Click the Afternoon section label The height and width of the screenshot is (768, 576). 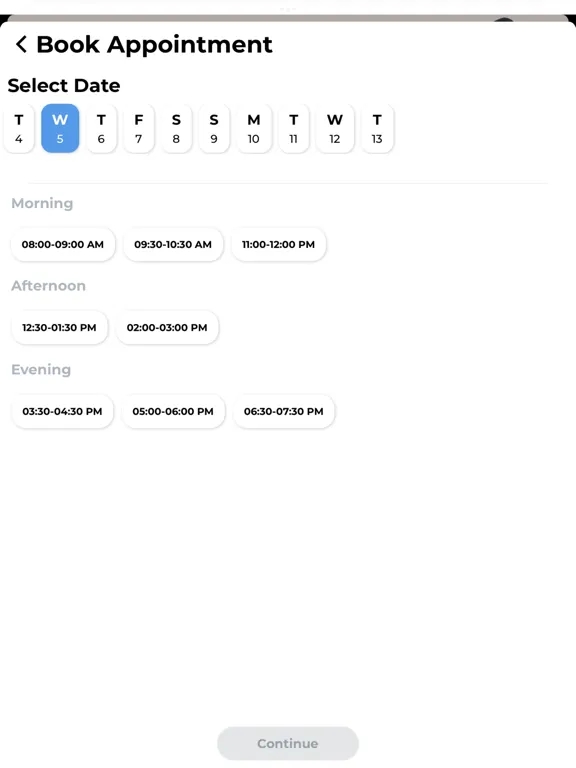pyautogui.click(x=48, y=286)
